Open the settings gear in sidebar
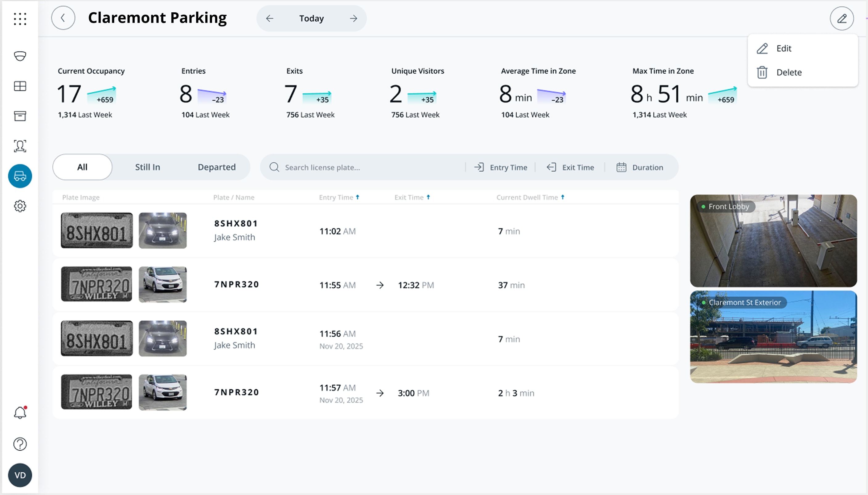 20,206
